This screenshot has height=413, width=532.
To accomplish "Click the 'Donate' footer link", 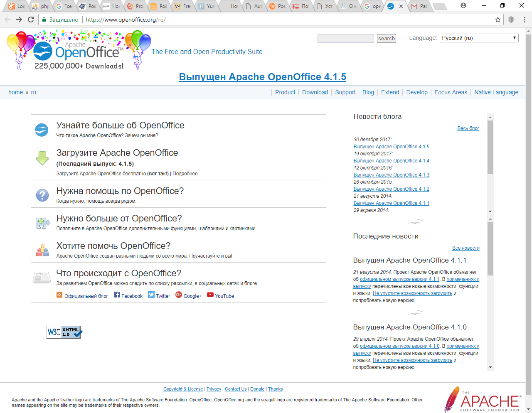I will coord(257,389).
